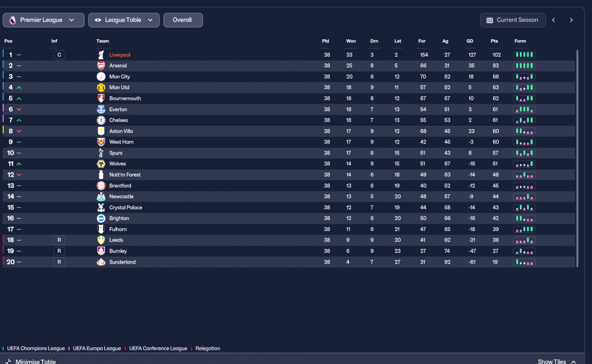Click the Everton club crest
The width and height of the screenshot is (592, 364).
point(101,110)
